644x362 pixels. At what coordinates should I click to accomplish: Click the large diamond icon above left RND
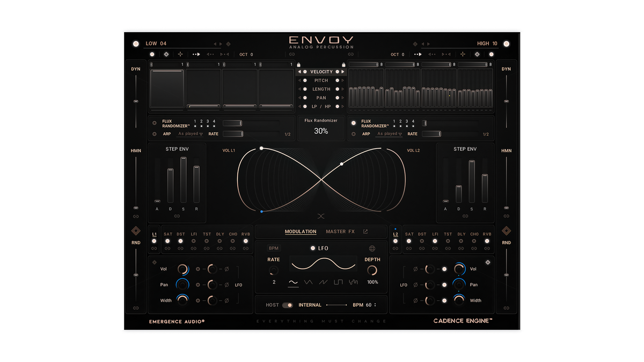pos(136,231)
